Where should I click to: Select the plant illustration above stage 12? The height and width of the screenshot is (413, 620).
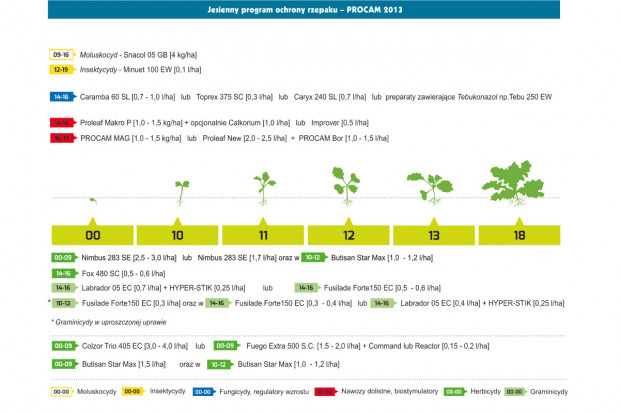point(346,186)
